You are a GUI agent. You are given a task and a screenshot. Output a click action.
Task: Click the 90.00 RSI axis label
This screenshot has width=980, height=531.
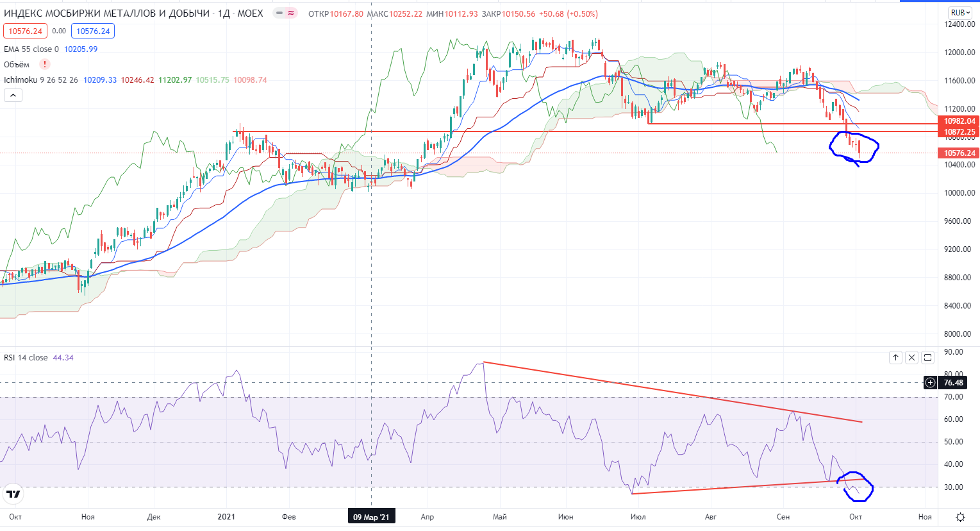tap(954, 352)
